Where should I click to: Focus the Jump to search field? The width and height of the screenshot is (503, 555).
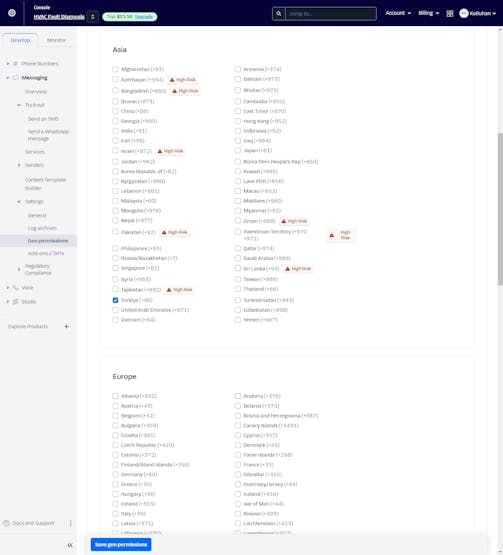pyautogui.click(x=331, y=14)
